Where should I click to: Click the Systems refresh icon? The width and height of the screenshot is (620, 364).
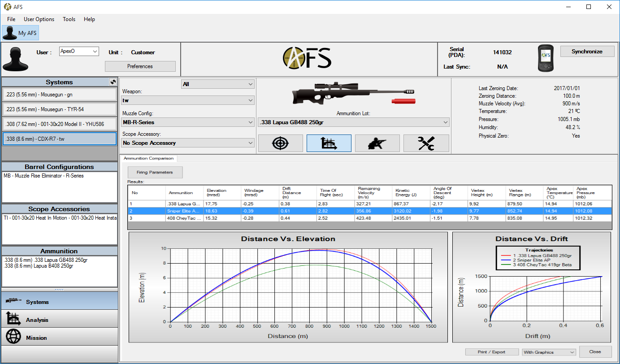(113, 82)
